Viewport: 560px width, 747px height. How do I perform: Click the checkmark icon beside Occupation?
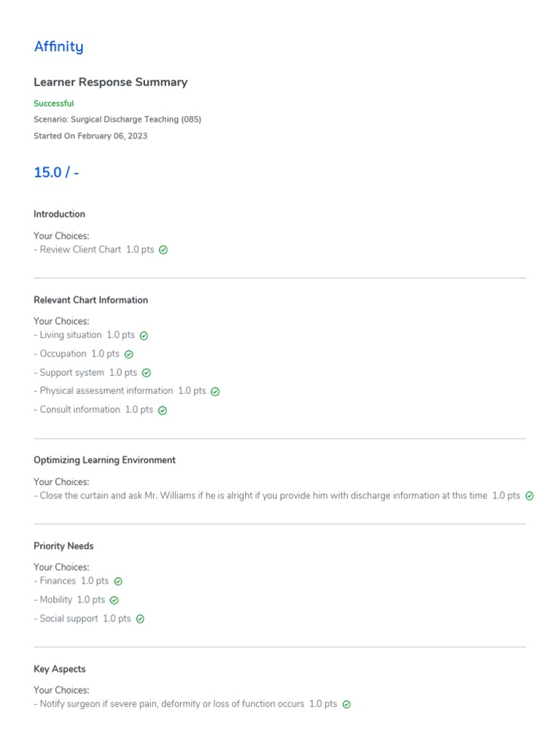coord(129,355)
